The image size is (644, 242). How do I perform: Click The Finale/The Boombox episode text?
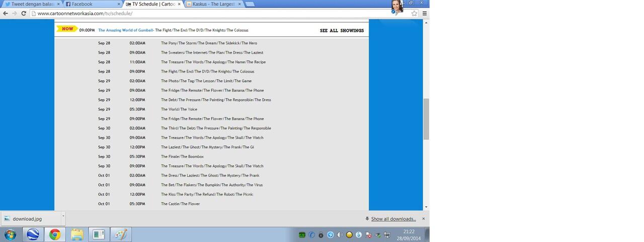[182, 157]
